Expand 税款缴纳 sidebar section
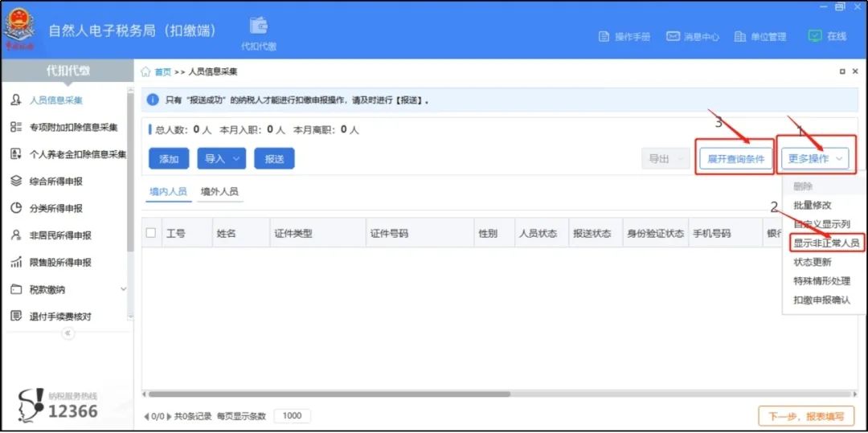Screen dimensions: 868x433 123,289
